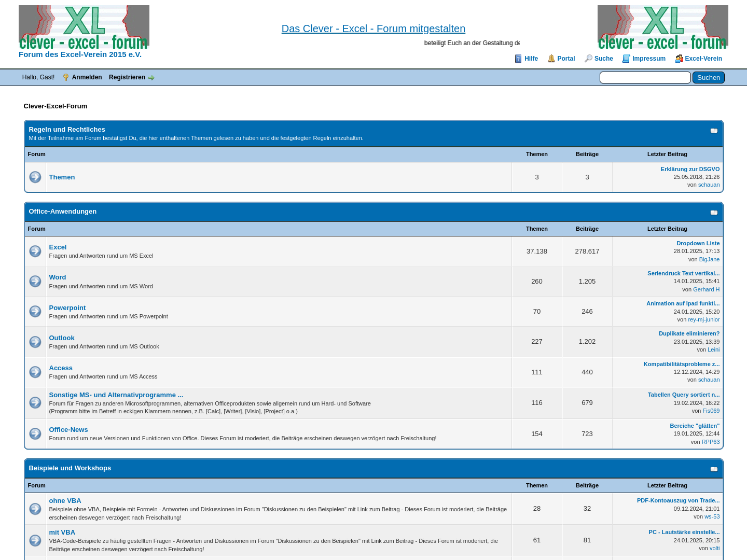Click the forum status icon for Themen
747x560 pixels.
point(35,177)
